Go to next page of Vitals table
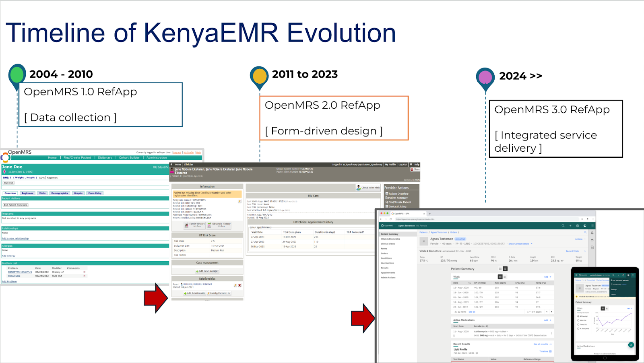 pyautogui.click(x=551, y=312)
